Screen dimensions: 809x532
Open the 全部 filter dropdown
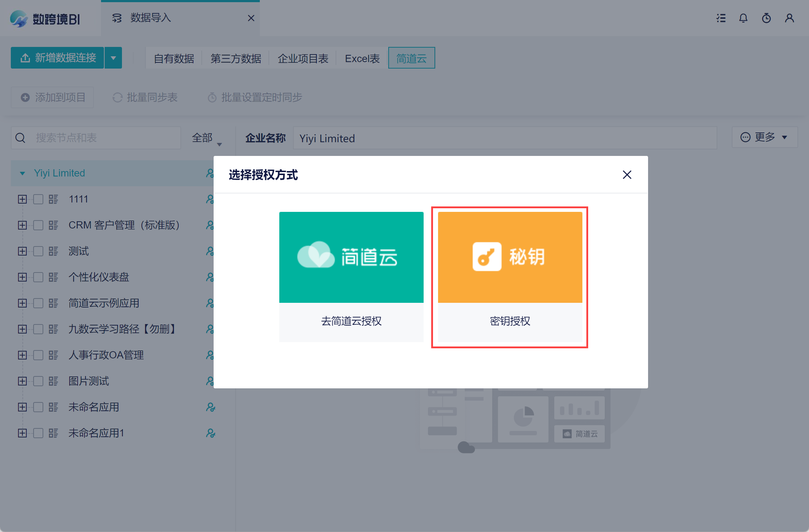pyautogui.click(x=206, y=138)
